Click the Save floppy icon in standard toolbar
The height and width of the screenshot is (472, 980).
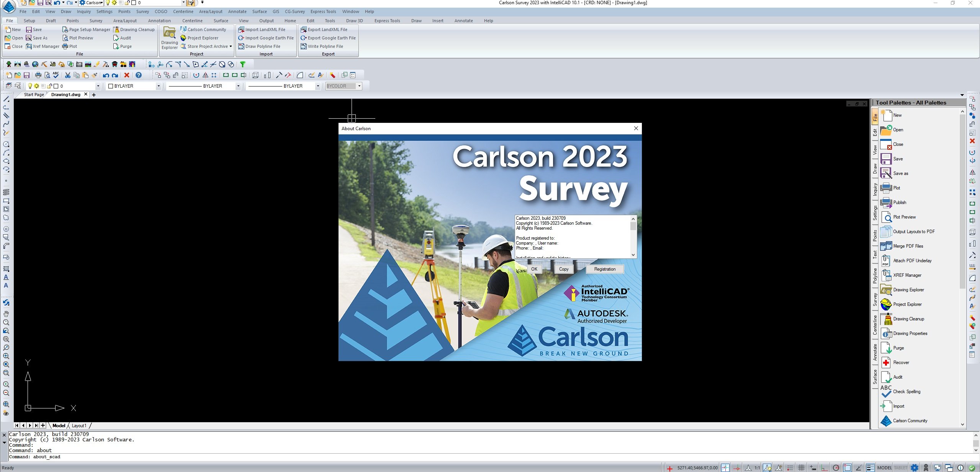click(x=26, y=75)
